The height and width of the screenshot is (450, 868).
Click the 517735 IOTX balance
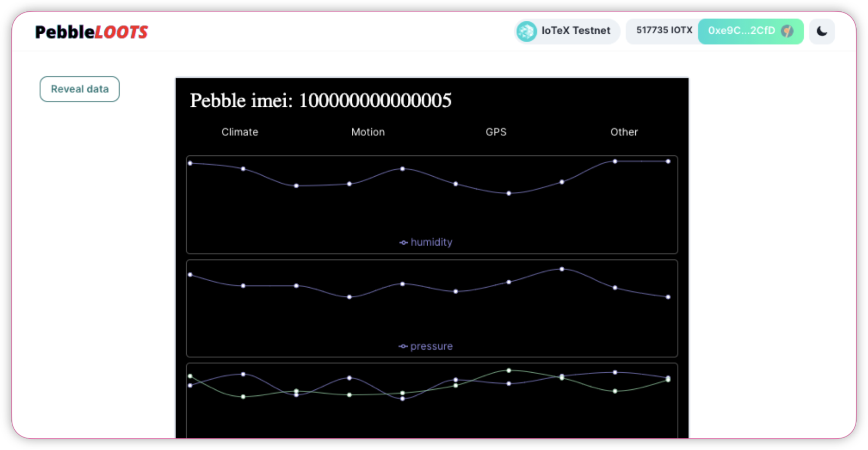664,30
